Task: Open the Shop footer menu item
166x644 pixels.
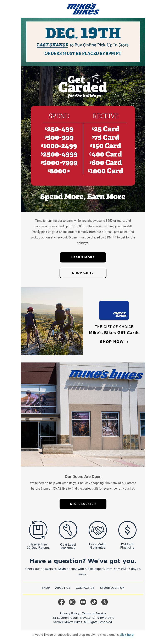Action: tap(46, 587)
